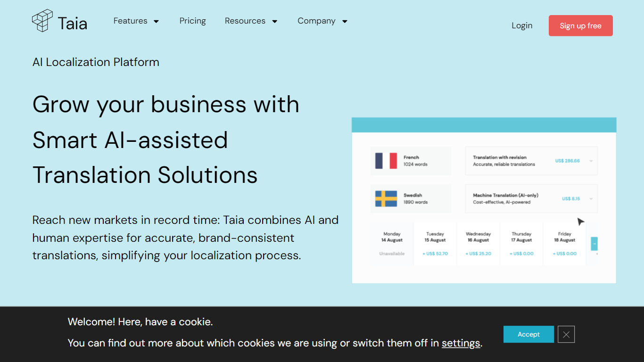Click the Swedish flag icon
Screen dimensions: 644x362
coord(386,198)
